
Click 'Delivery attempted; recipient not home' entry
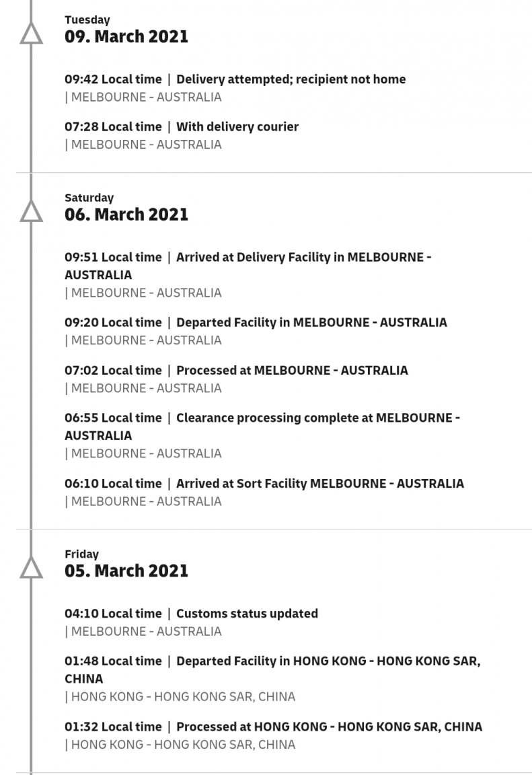pyautogui.click(x=291, y=79)
